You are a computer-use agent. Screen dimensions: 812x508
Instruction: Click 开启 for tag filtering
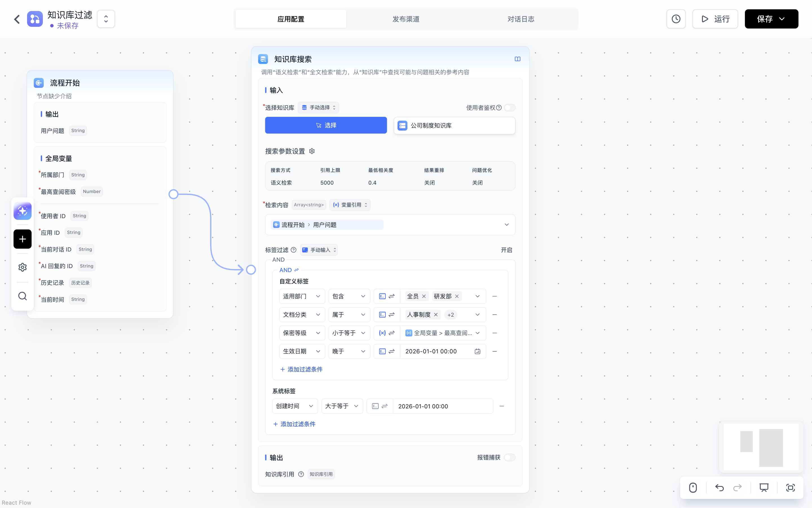pyautogui.click(x=506, y=250)
